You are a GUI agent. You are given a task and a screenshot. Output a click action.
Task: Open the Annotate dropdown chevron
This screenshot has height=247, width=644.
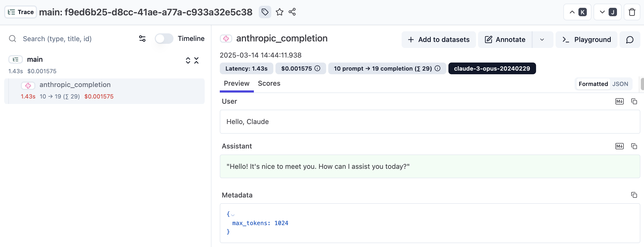click(x=542, y=40)
